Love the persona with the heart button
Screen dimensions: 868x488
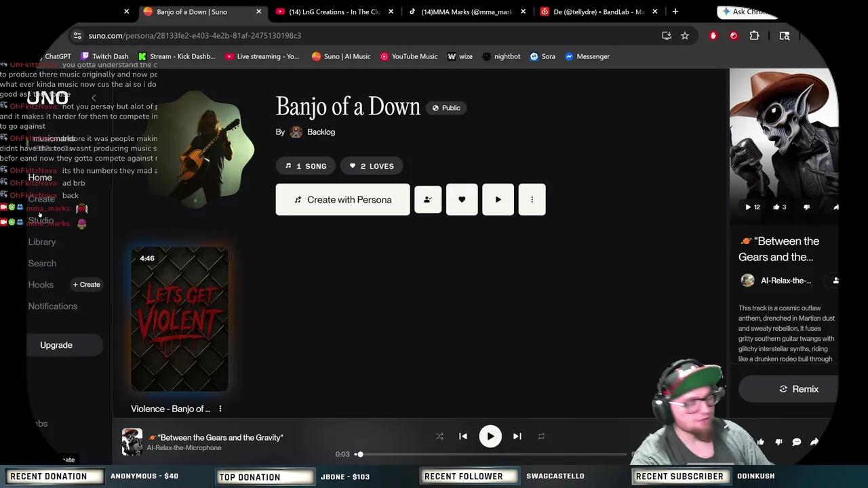[462, 200]
